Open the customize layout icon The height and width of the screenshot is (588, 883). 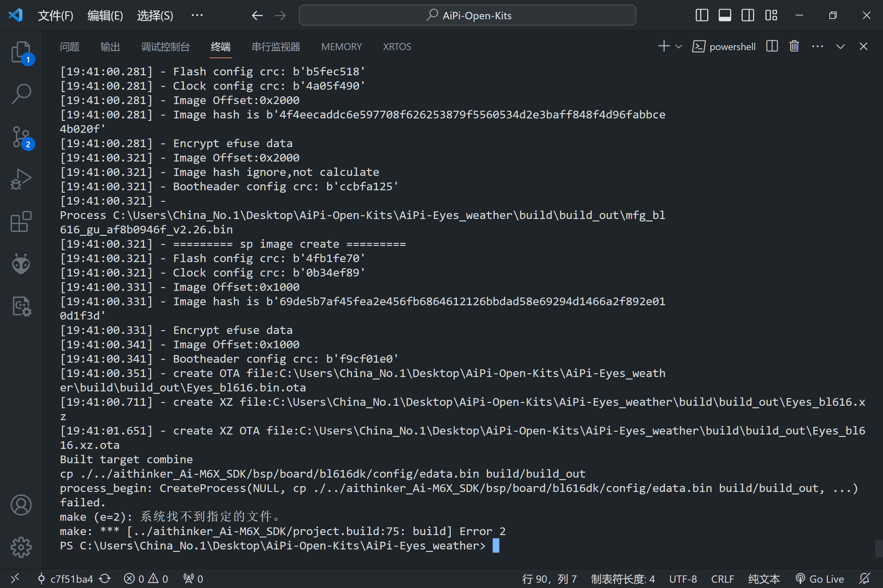[771, 15]
